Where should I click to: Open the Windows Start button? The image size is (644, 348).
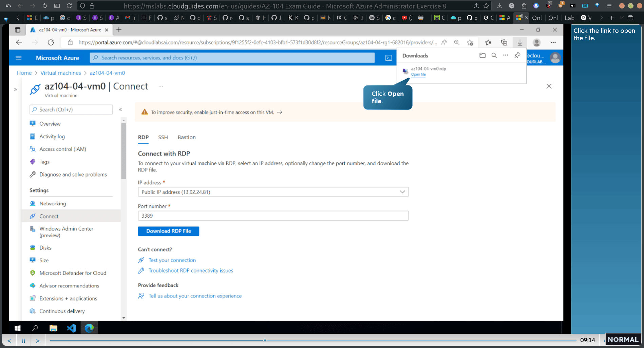(18, 328)
